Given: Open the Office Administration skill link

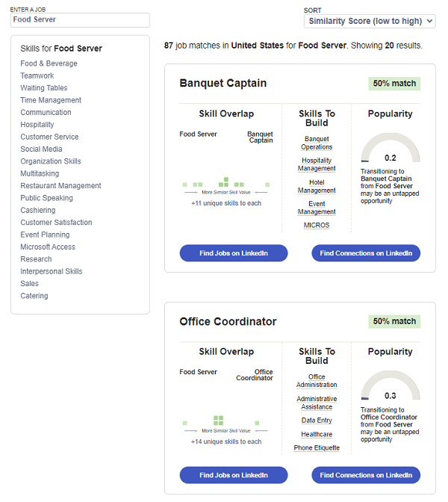Looking at the screenshot, I should 317,381.
